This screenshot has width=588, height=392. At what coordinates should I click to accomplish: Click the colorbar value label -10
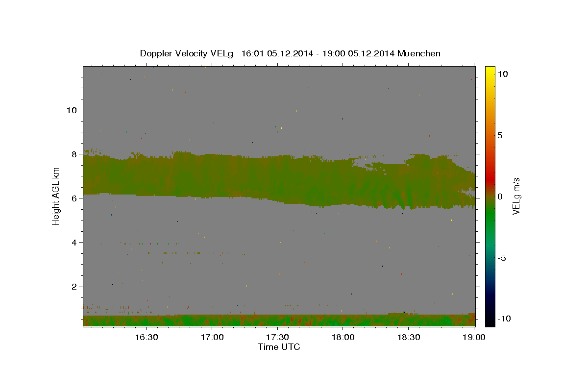504,318
